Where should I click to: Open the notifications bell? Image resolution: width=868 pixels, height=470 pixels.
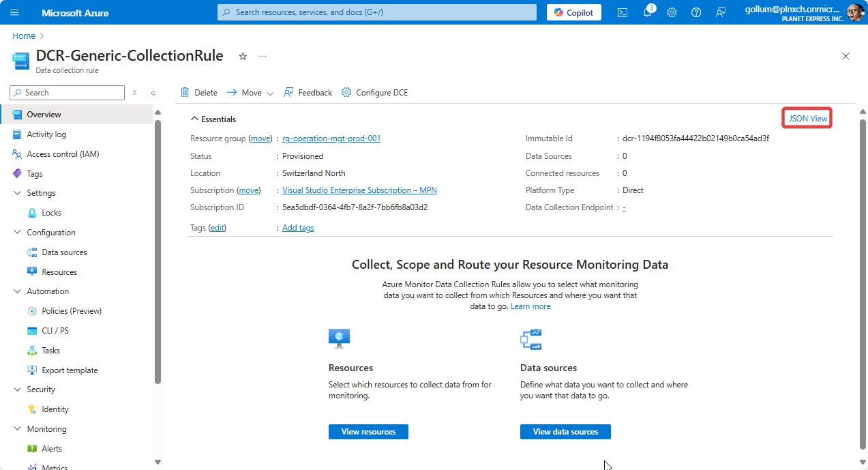(x=647, y=12)
